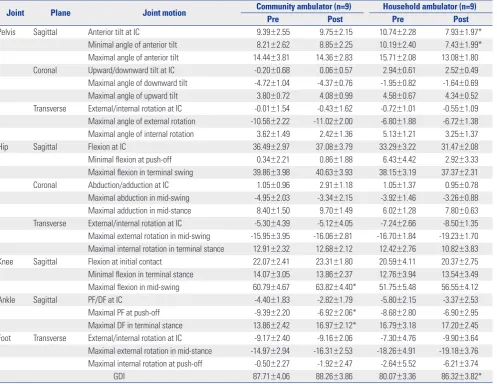Click the value 63.82±4.40*
497x384 pixels.
[336, 287]
